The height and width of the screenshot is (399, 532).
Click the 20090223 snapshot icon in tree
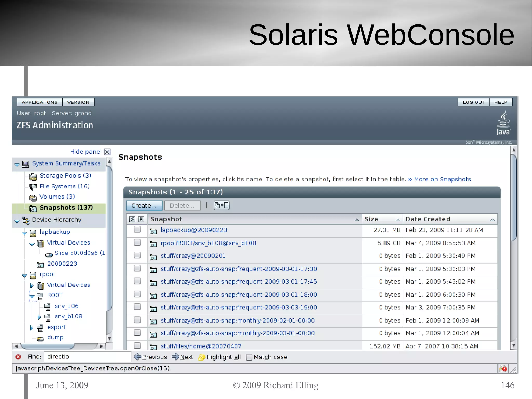pos(41,265)
